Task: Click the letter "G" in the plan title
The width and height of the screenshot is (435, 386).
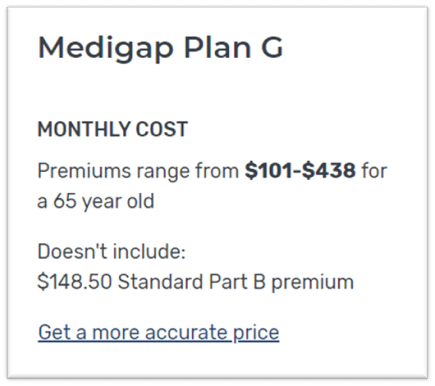Action: [x=272, y=48]
